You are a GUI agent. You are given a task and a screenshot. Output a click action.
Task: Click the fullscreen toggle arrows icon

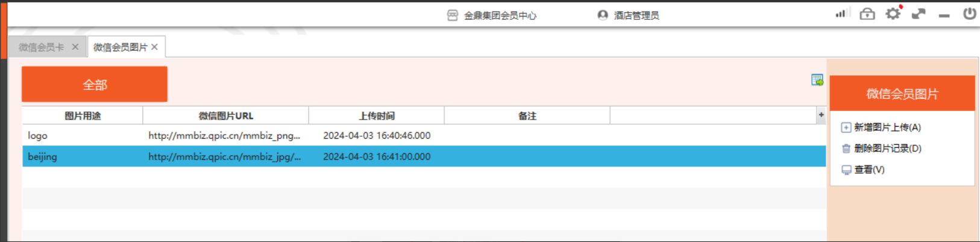918,14
